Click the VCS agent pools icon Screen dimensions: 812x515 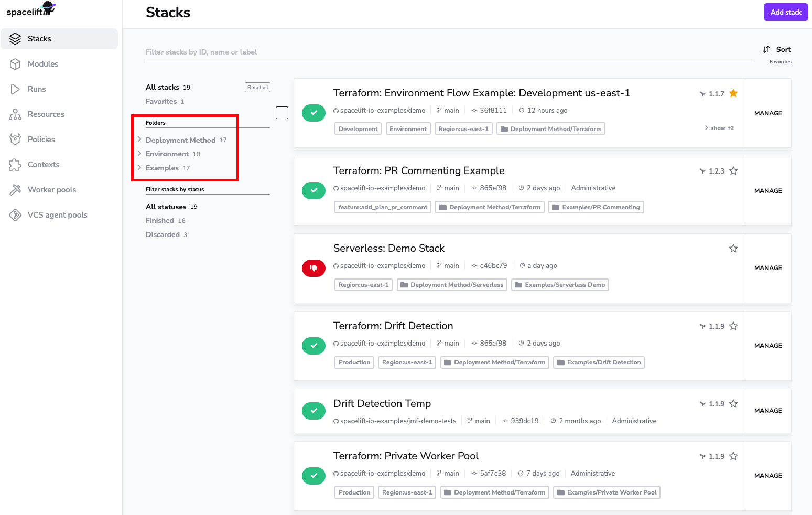tap(15, 215)
